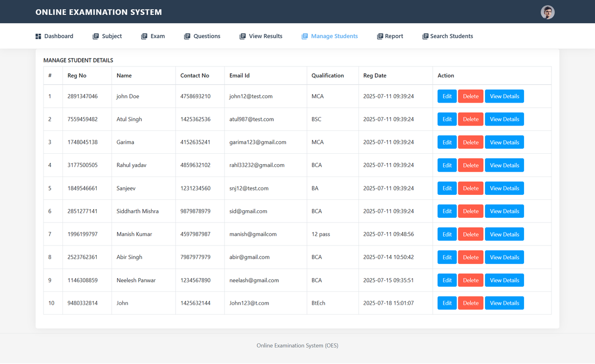Screen dimensions: 595x364
Task: Open View Results page
Action: click(261, 36)
